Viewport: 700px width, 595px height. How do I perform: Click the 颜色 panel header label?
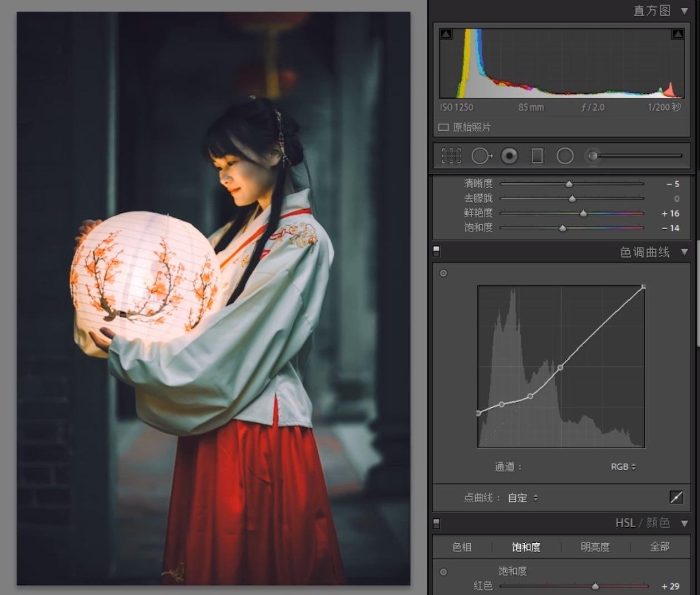[658, 523]
